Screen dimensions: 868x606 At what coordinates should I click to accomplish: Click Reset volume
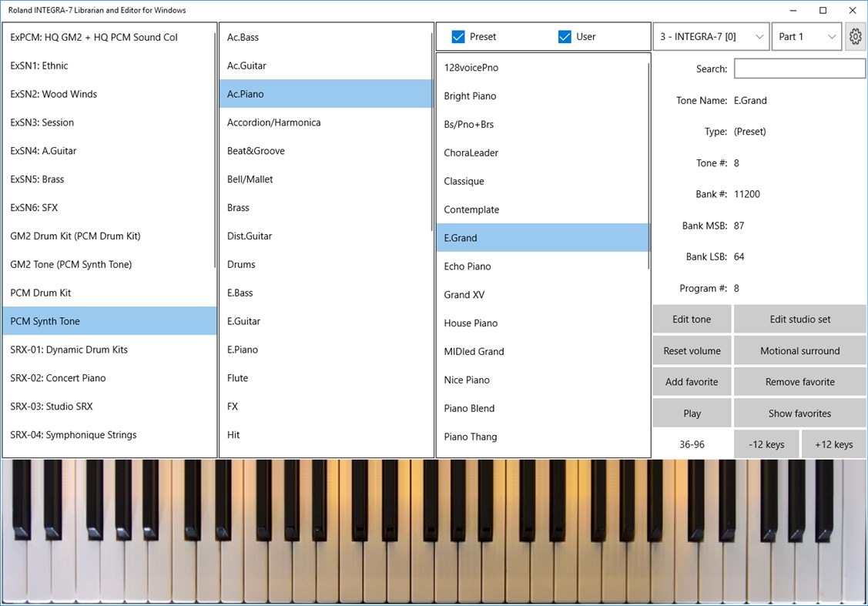691,350
